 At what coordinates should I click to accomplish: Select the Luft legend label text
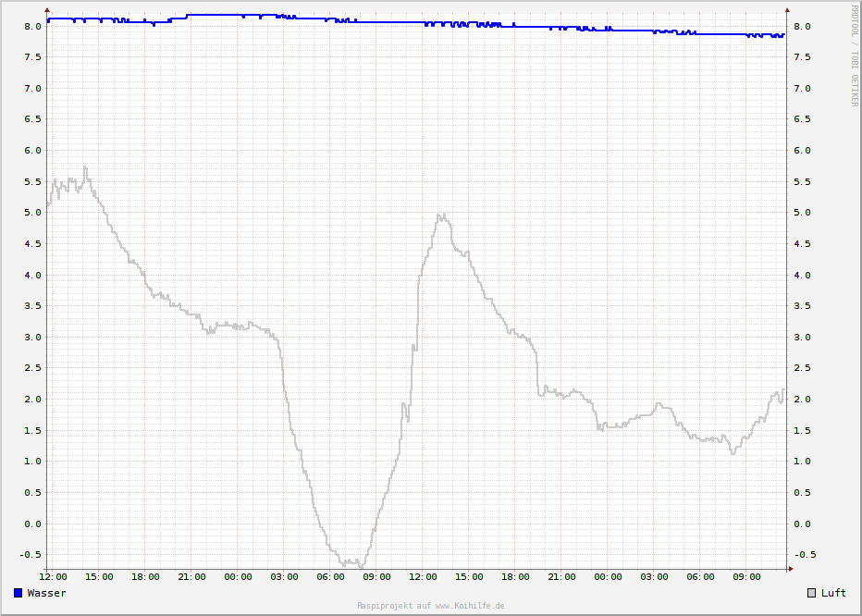click(833, 593)
